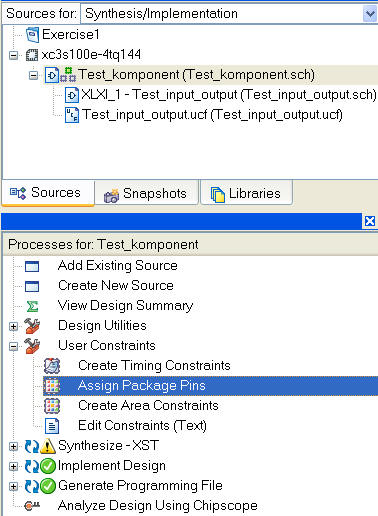This screenshot has width=378, height=516.
Task: Click the Create Timing Constraints icon
Action: pos(52,366)
